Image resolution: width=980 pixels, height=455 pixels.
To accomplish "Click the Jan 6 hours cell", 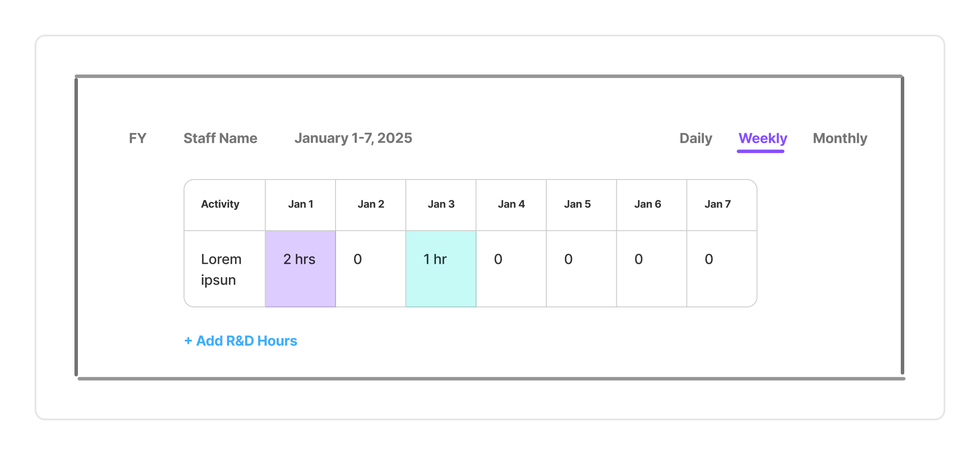I will coord(651,269).
